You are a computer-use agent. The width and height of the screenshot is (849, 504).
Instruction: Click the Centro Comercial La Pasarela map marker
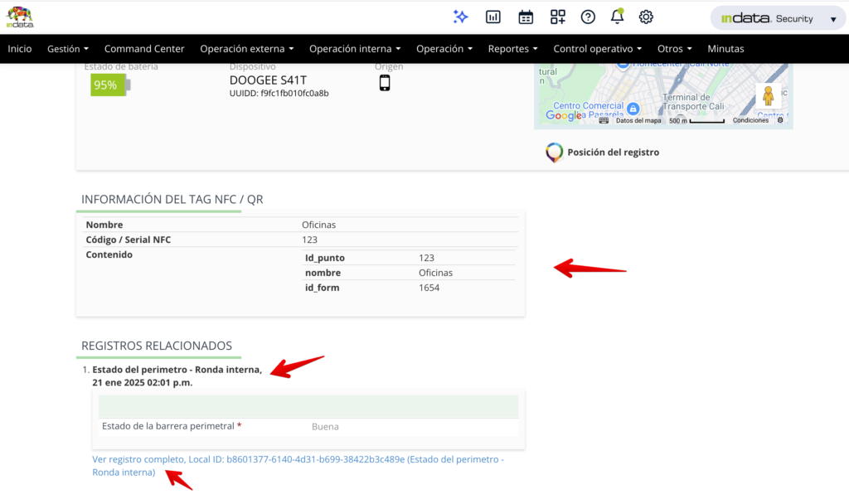tap(633, 109)
